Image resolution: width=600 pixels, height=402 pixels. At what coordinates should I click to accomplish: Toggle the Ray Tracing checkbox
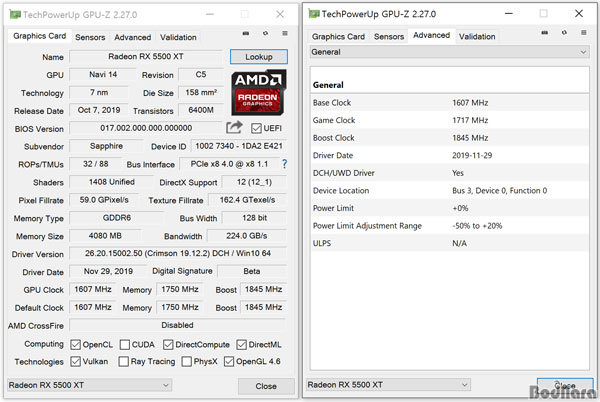tap(124, 362)
